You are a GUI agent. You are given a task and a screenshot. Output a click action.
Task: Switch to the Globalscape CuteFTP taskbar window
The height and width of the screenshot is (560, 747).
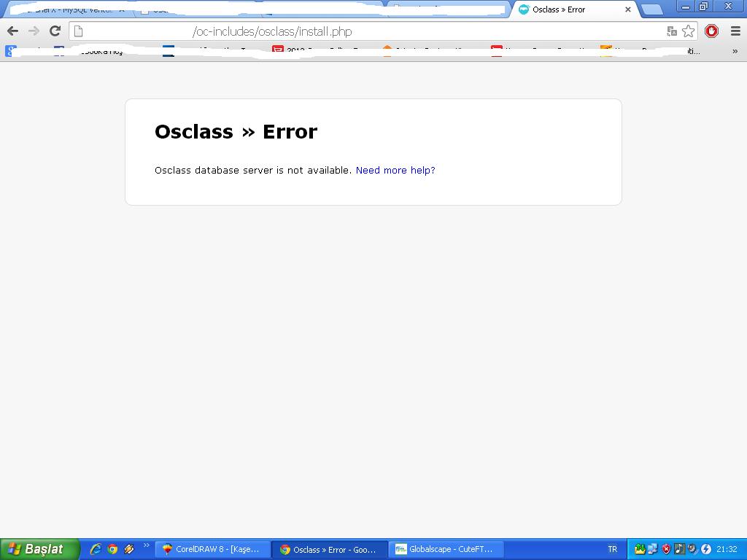pos(446,550)
